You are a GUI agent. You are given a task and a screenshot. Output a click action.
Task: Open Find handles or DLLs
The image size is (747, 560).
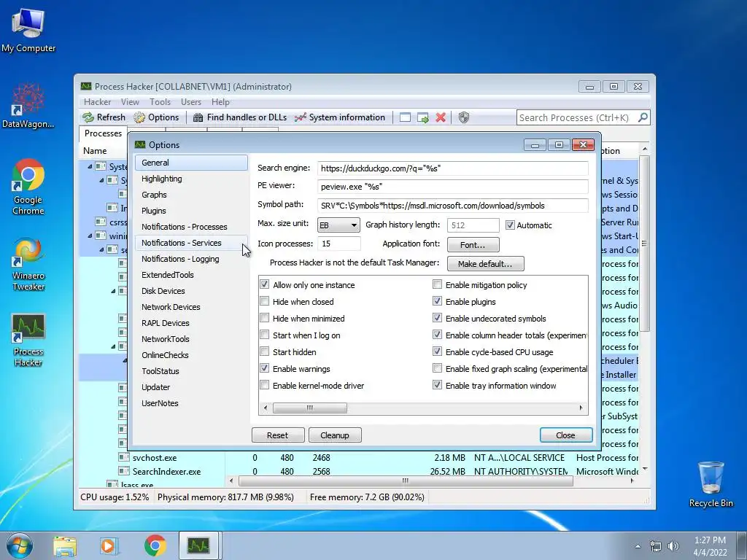(239, 117)
